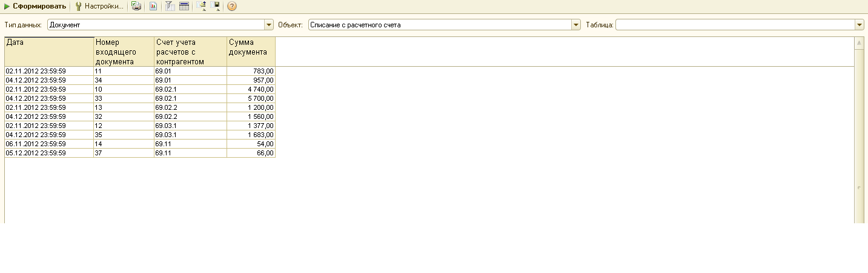
Task: Select the cell with amount 1 377,00
Action: (251, 126)
